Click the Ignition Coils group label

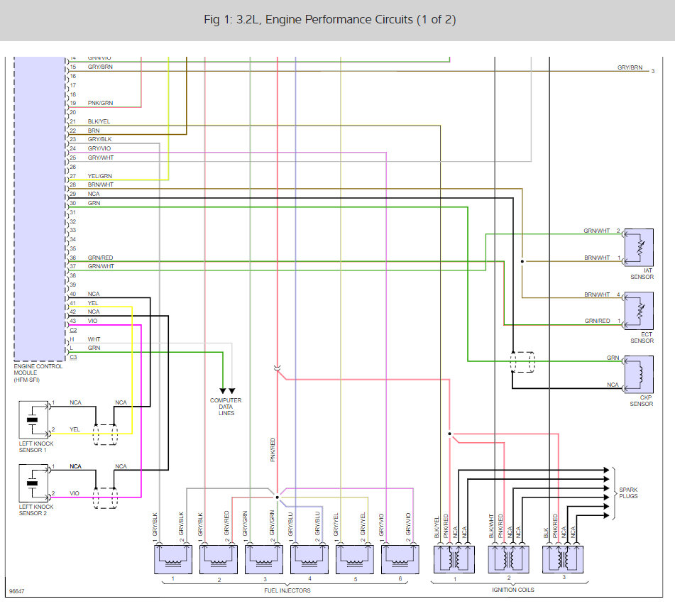coord(513,590)
